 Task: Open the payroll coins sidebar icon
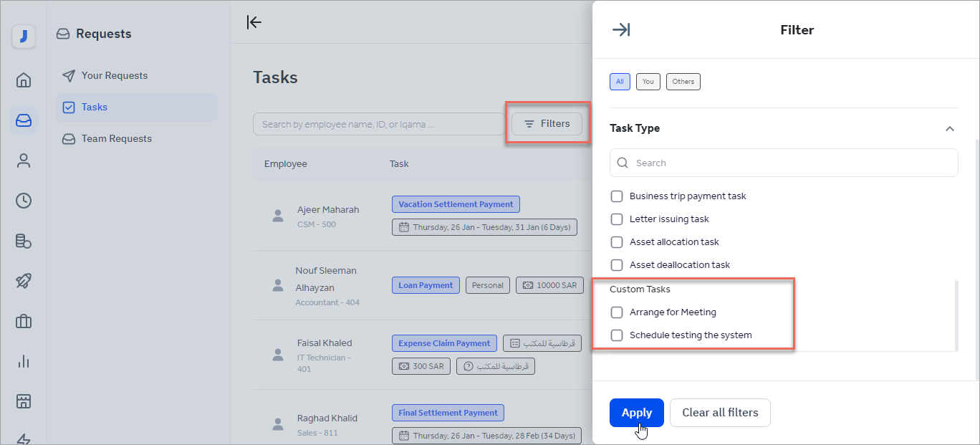click(x=24, y=241)
